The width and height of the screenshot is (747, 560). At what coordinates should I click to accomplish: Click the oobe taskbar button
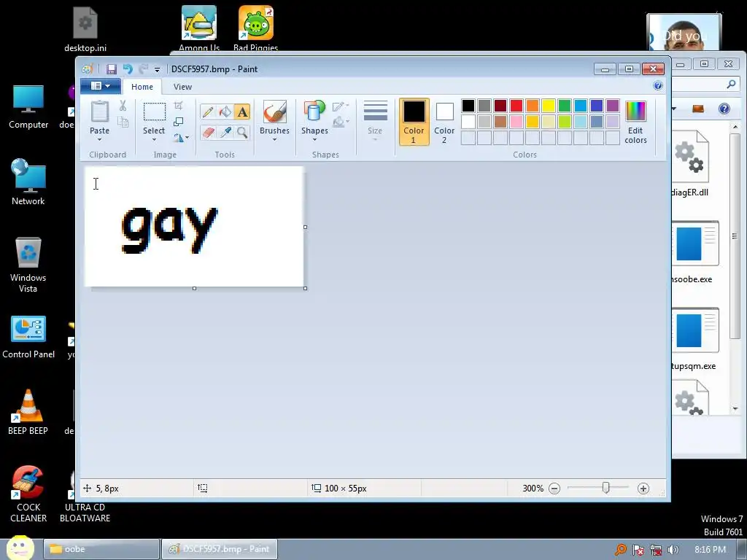101,549
